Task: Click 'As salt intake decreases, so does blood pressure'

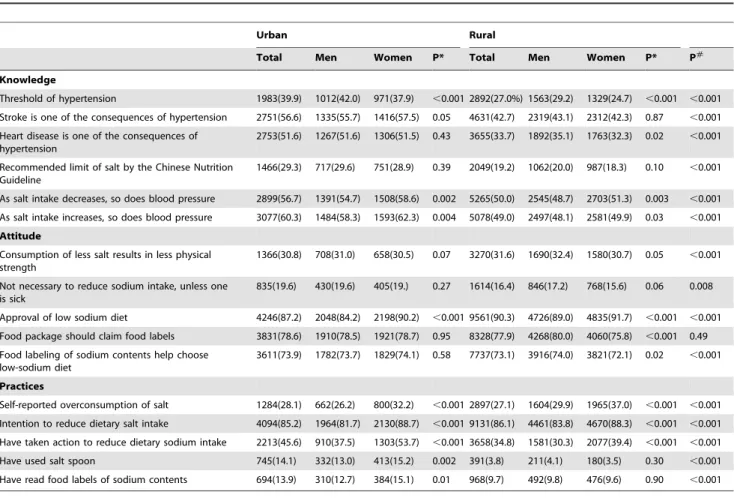Action: coord(108,199)
